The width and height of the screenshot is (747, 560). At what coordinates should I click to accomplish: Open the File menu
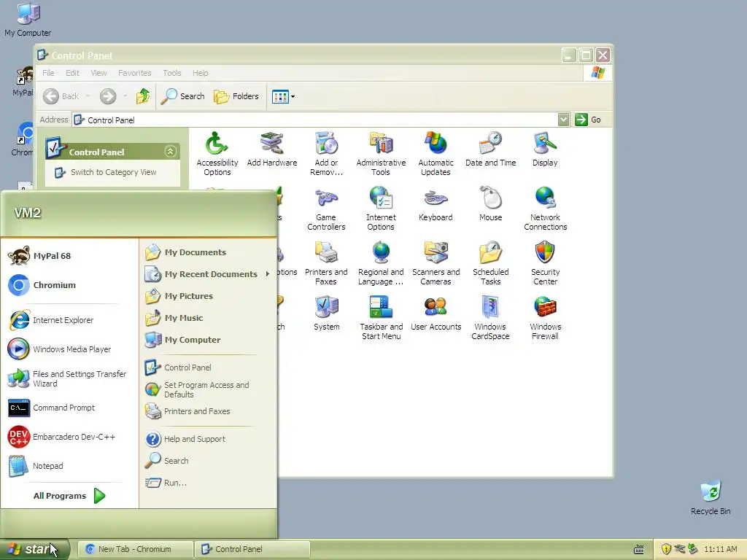48,73
